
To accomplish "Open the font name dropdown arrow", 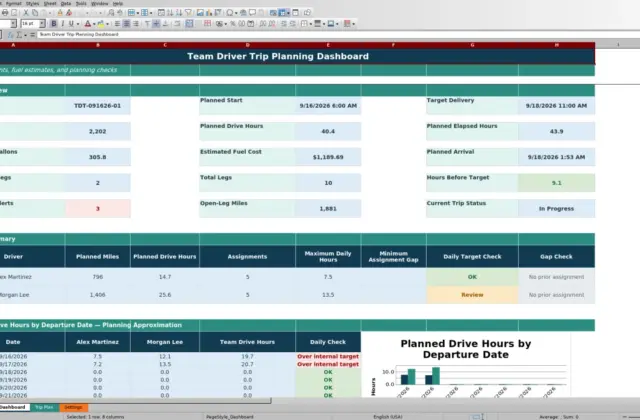I will (13, 24).
